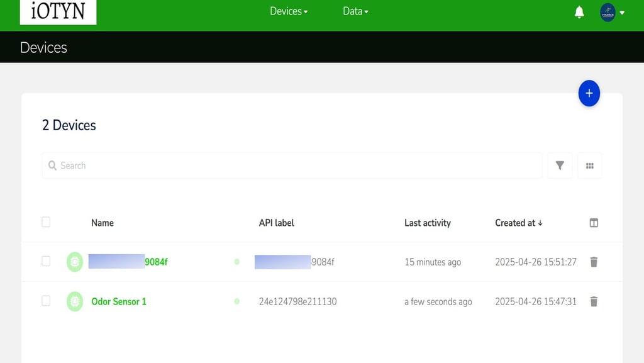Viewport: 644px width, 363px height.
Task: Open the Devices dropdown menu
Action: click(x=288, y=11)
